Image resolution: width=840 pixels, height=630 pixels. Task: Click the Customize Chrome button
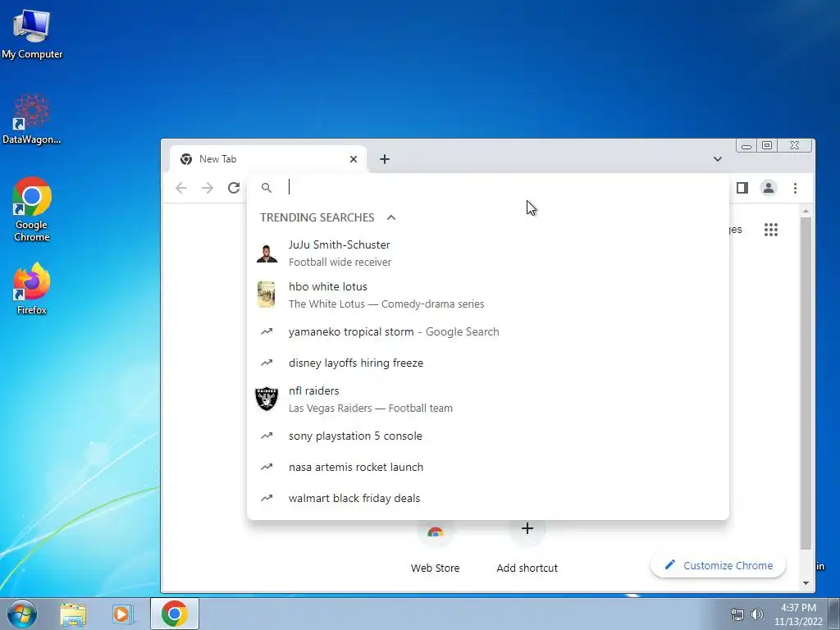pos(718,565)
